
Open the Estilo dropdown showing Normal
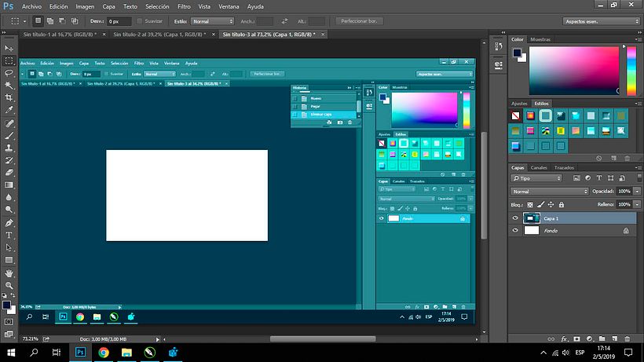tap(212, 21)
